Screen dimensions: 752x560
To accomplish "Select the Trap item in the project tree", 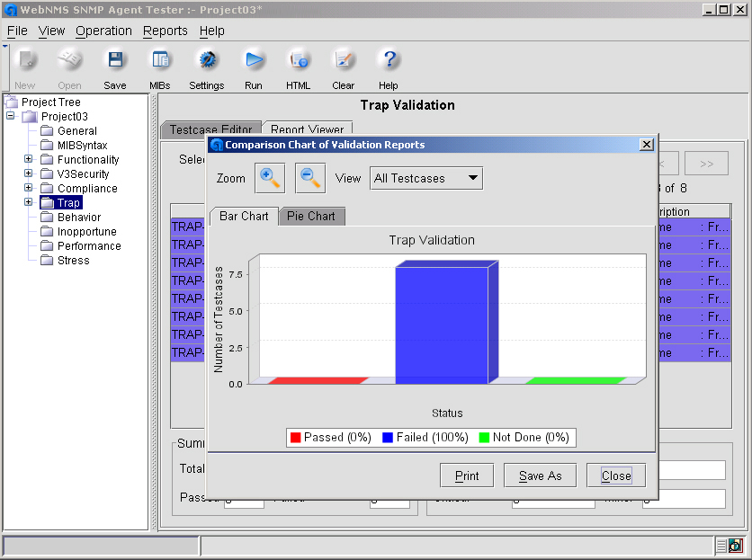I will tap(68, 203).
